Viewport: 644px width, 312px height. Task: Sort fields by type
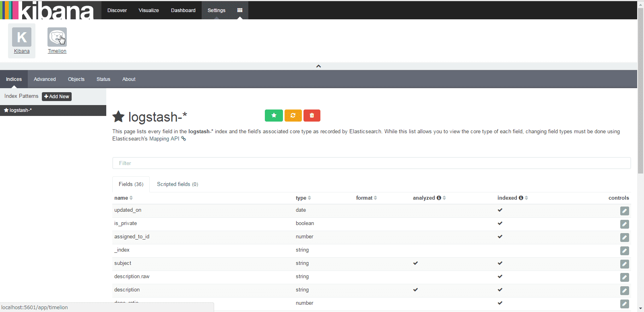click(309, 198)
